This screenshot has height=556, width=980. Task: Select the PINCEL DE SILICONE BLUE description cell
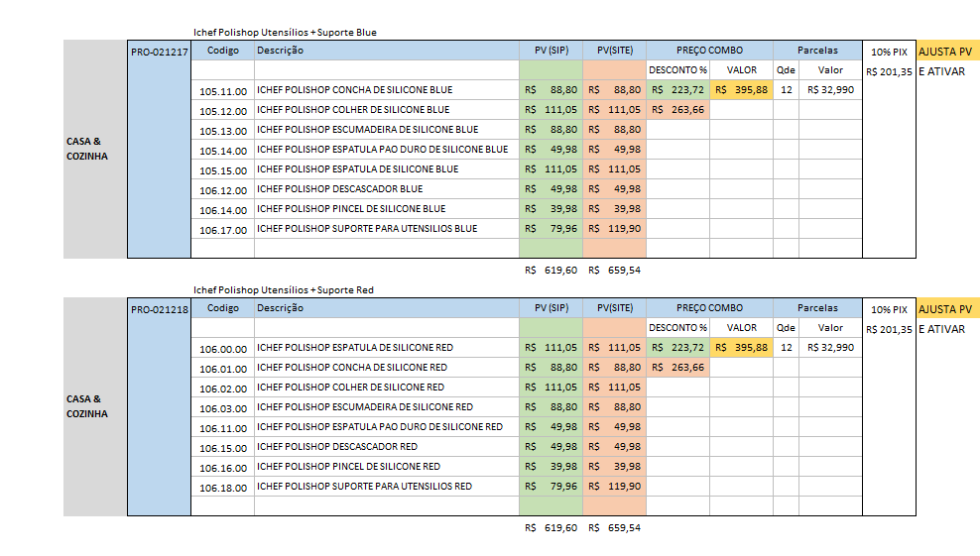click(351, 209)
